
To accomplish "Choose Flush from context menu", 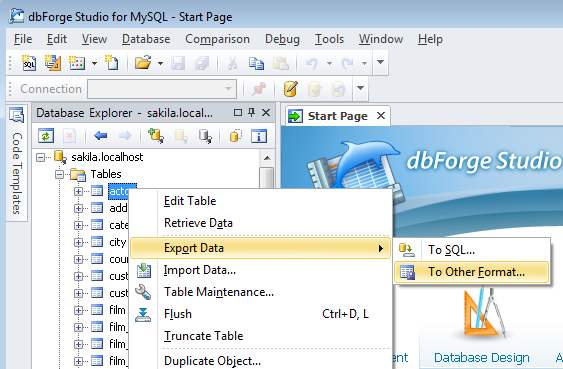I will tap(260, 314).
